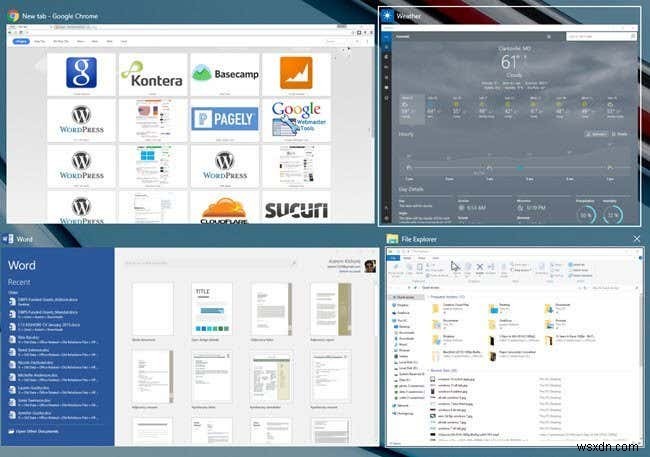
Task: Click the Weather sidebar news icon
Action: point(386,88)
